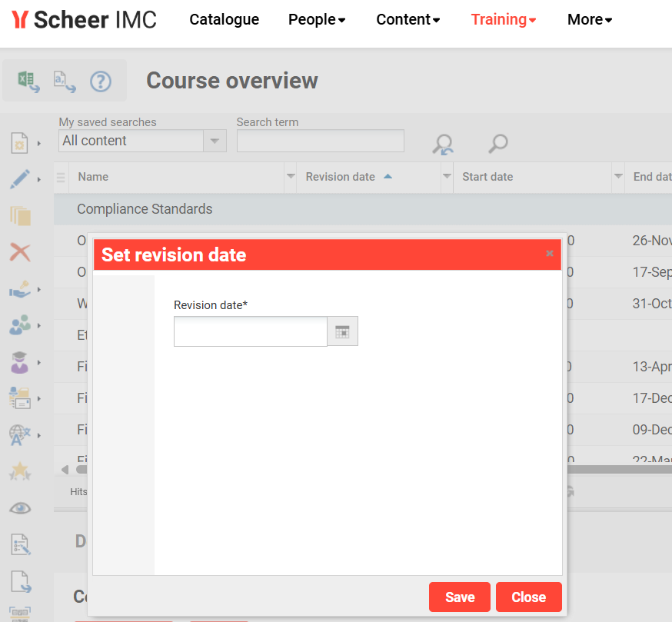This screenshot has width=672, height=622.
Task: Click the Close button in dialog footer
Action: [528, 597]
